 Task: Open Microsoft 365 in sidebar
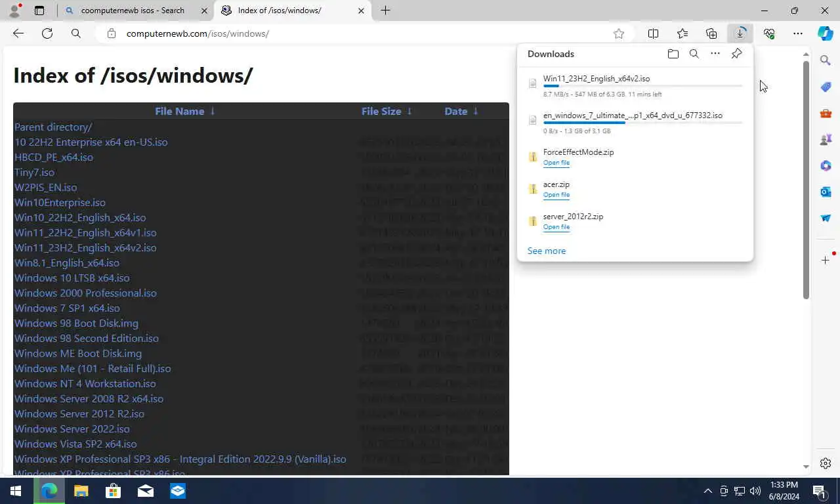pos(826,165)
